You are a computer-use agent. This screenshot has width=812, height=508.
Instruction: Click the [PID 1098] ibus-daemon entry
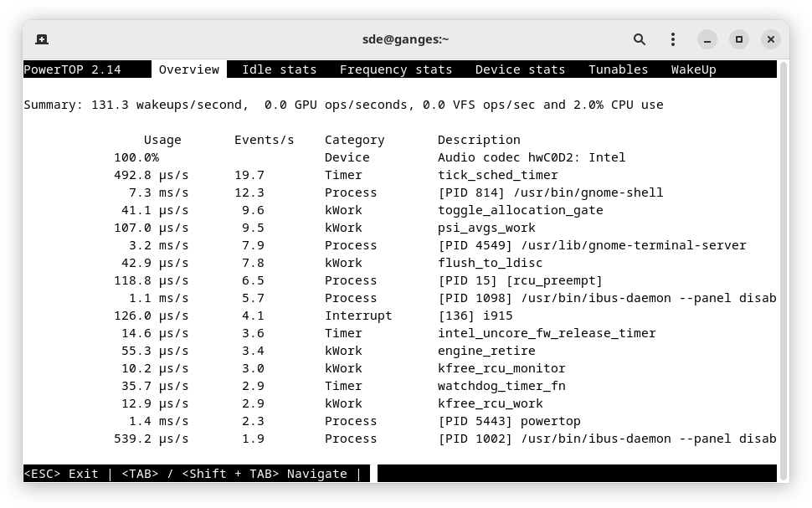click(607, 298)
